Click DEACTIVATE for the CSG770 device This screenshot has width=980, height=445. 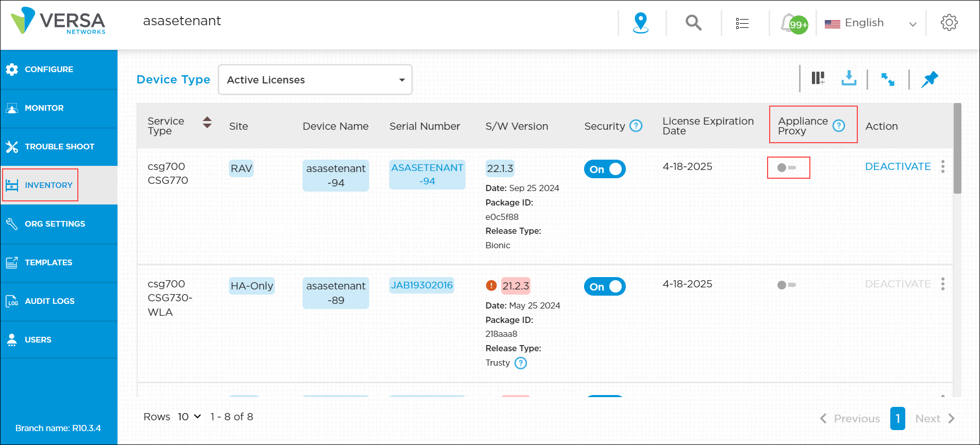pyautogui.click(x=898, y=166)
